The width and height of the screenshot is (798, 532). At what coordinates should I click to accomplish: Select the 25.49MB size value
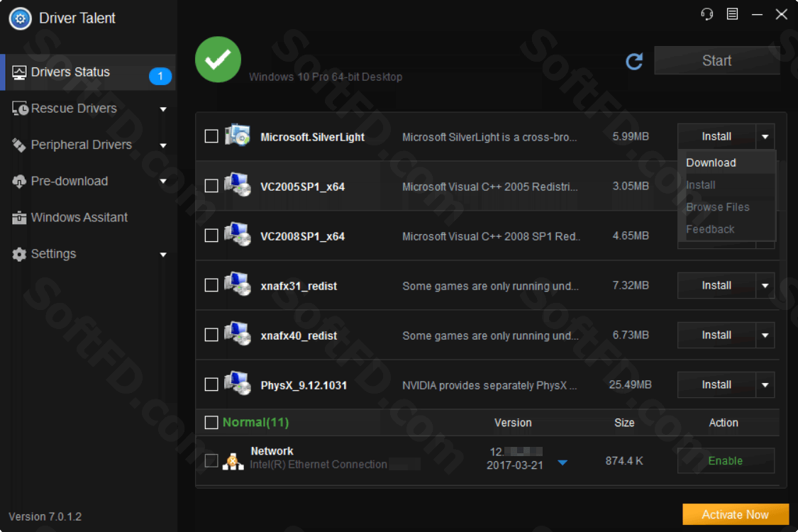[x=630, y=385]
